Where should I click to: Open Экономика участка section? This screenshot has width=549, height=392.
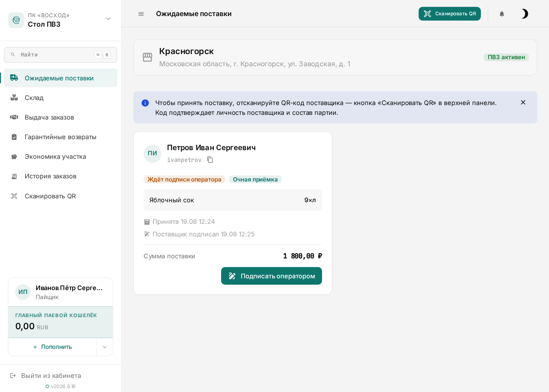coord(60,156)
